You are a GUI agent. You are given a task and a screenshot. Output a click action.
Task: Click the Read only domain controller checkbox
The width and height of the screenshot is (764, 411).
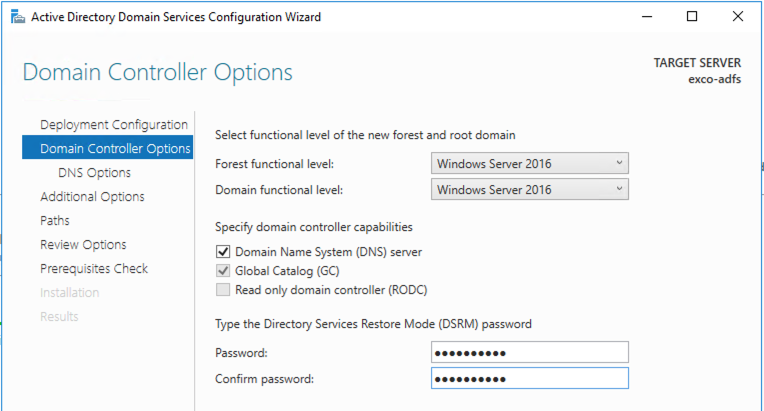[x=223, y=290]
